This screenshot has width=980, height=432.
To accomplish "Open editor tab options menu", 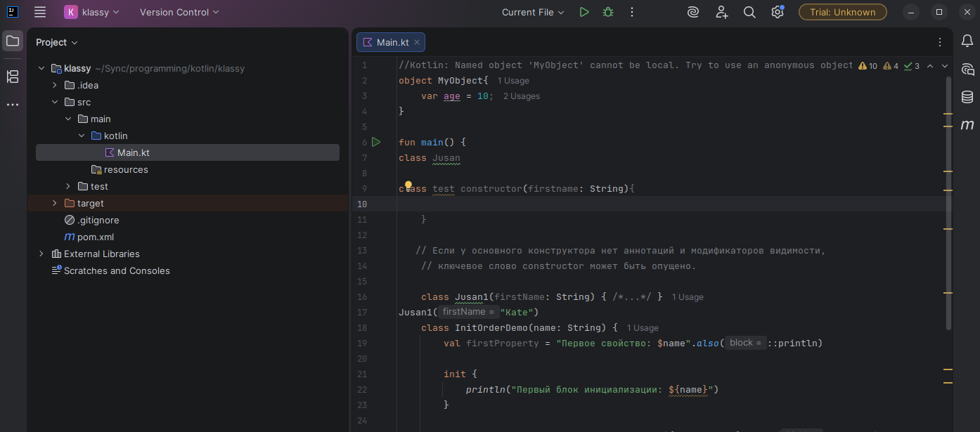I will [x=940, y=42].
